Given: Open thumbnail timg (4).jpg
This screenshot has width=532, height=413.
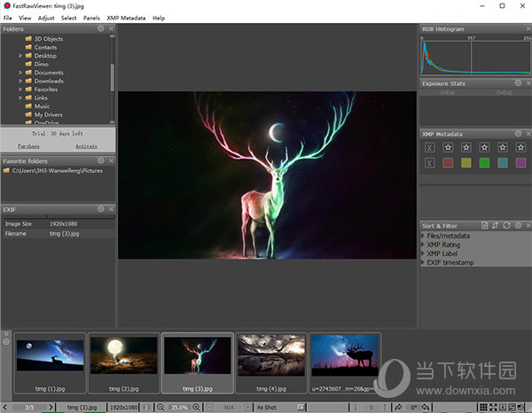Looking at the screenshot, I should click(271, 362).
